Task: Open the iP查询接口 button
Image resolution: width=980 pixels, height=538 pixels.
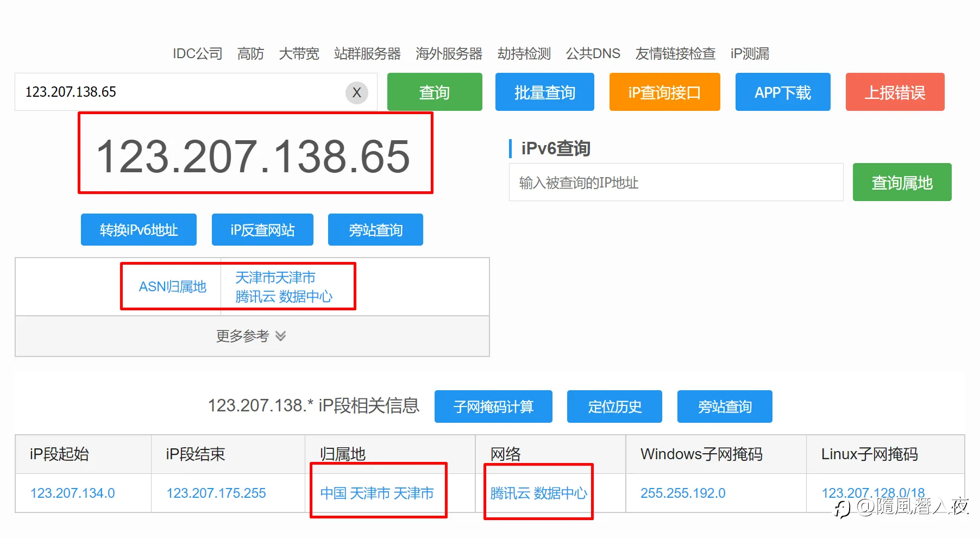Action: [x=665, y=92]
